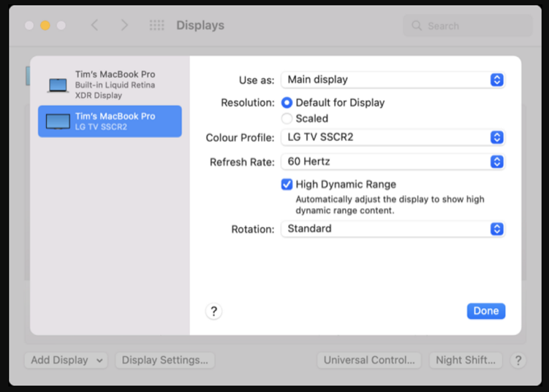Click the Displays window title
Screen dimensions: 549x392
[x=200, y=25]
